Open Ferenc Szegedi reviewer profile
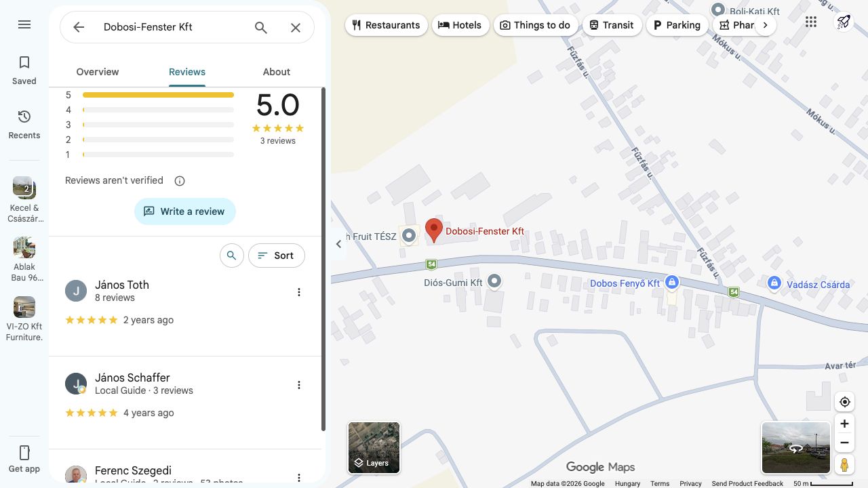The height and width of the screenshot is (488, 868). [x=133, y=470]
